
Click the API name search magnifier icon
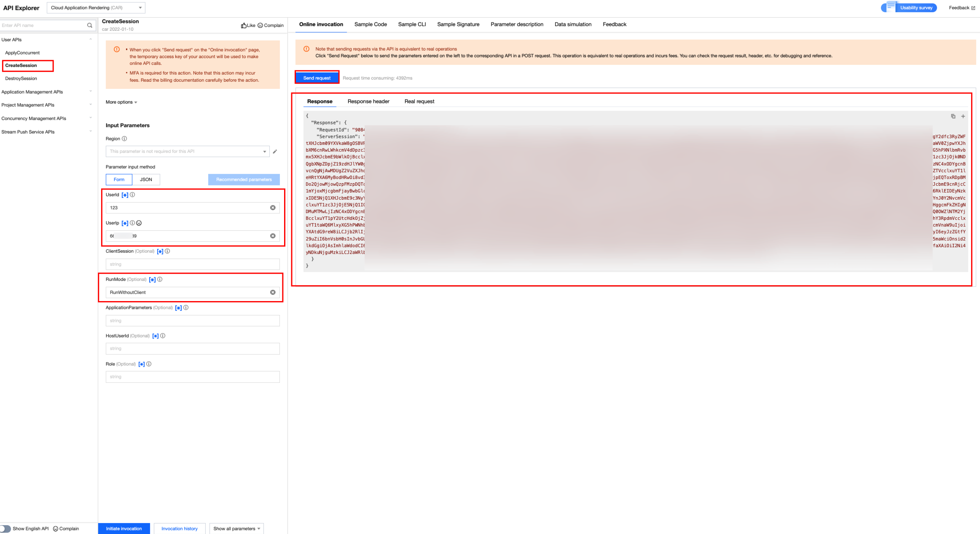click(x=89, y=25)
